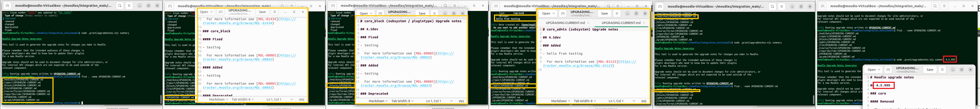
Task: Click INS indicator in the core_admin editor
Action: point(644,101)
